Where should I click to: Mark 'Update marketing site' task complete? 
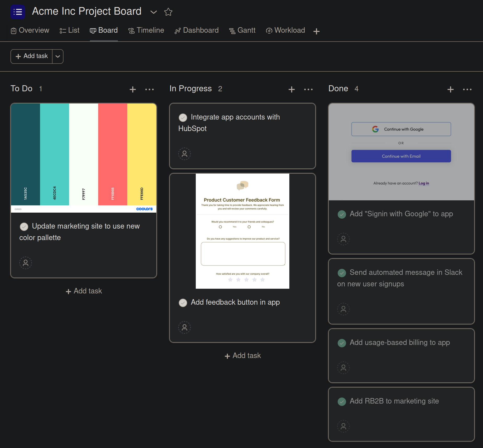pyautogui.click(x=24, y=226)
